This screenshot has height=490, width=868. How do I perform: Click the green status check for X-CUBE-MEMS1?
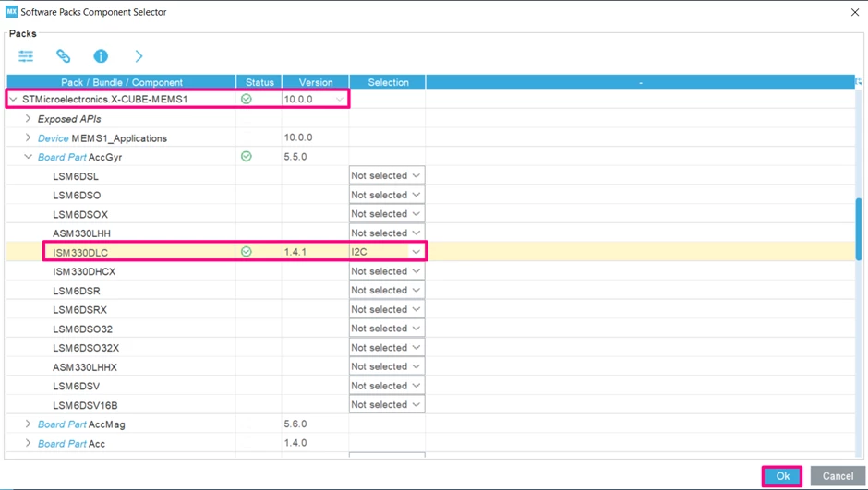point(247,99)
